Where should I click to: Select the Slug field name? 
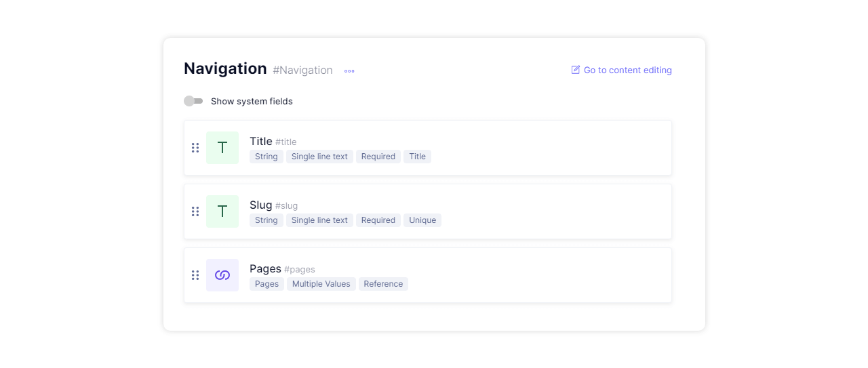261,205
